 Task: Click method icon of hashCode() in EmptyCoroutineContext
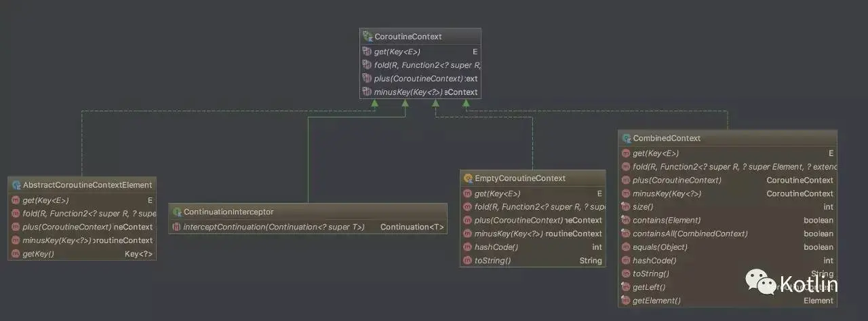[x=468, y=247]
